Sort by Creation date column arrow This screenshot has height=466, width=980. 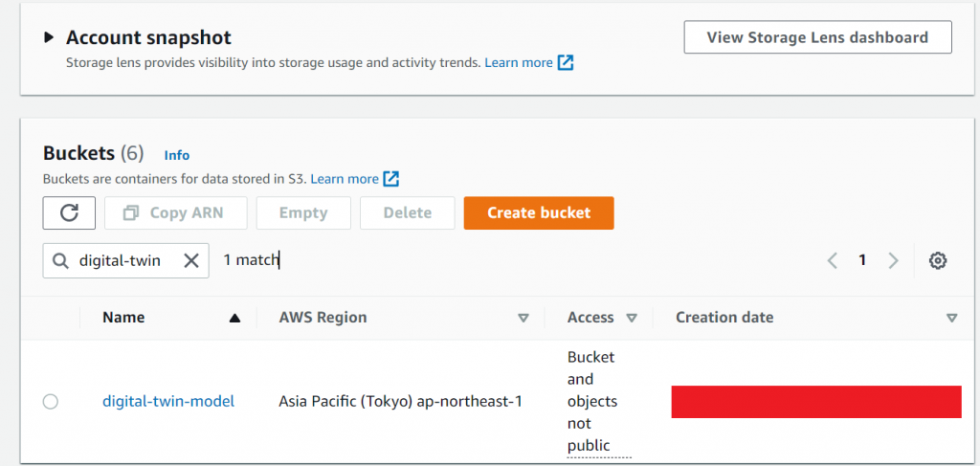click(951, 318)
